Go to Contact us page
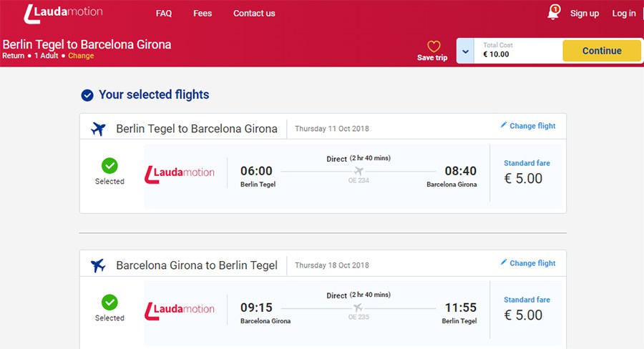The width and height of the screenshot is (644, 349). (254, 14)
